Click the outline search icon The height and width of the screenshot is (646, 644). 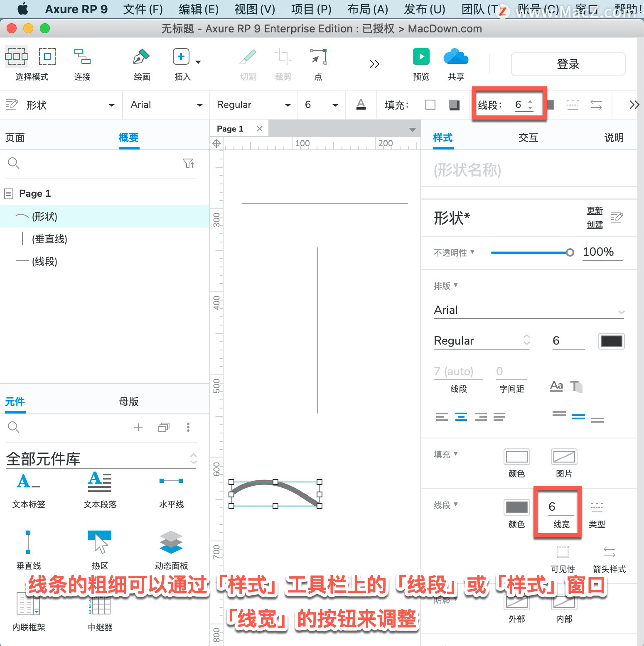[14, 163]
